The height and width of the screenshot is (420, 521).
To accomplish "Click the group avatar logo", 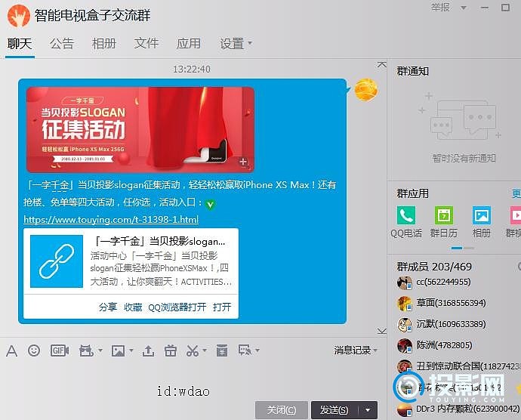I will click(x=19, y=16).
